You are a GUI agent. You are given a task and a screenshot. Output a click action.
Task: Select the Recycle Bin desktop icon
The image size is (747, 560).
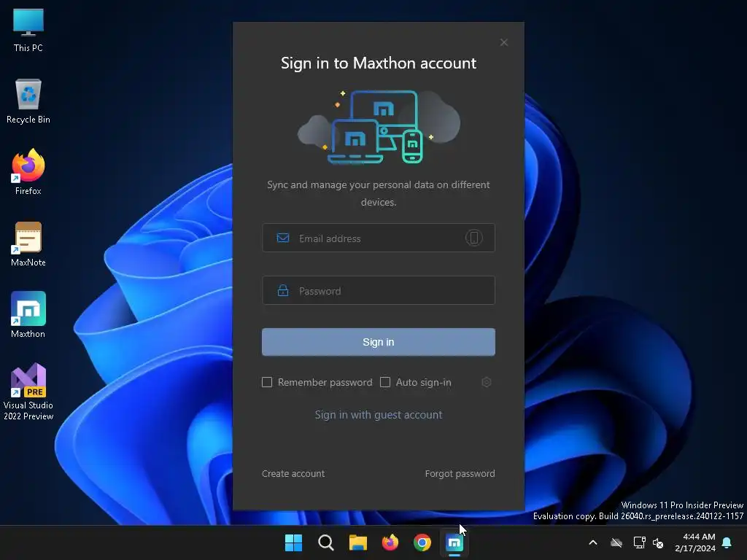point(28,101)
